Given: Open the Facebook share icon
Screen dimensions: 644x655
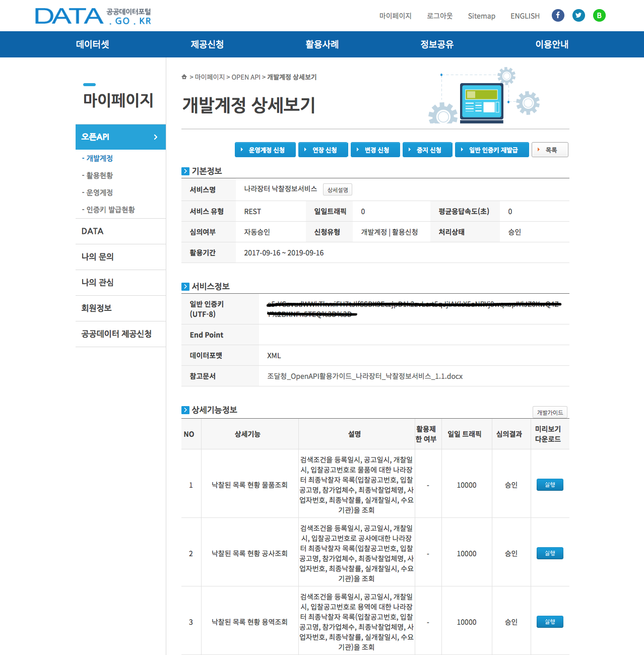Looking at the screenshot, I should tap(558, 16).
